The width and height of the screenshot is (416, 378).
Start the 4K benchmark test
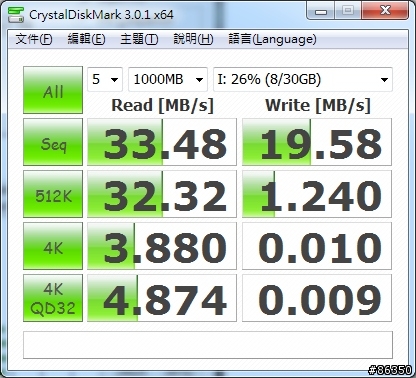53,246
